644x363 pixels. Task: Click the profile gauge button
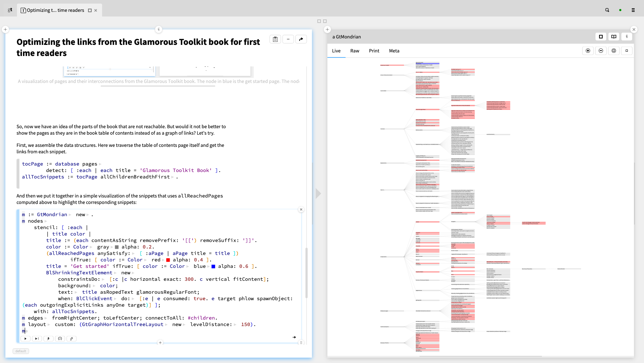(60, 339)
